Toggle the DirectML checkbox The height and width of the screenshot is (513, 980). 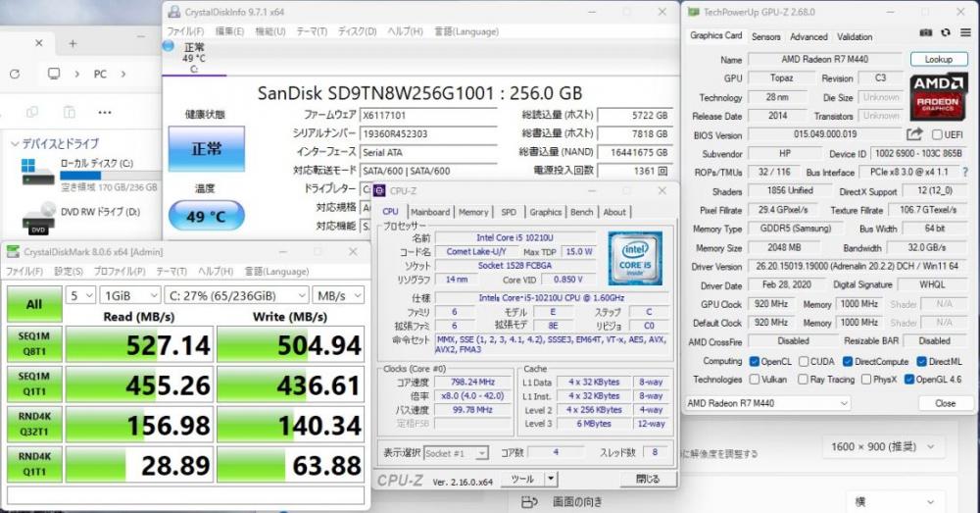922,361
